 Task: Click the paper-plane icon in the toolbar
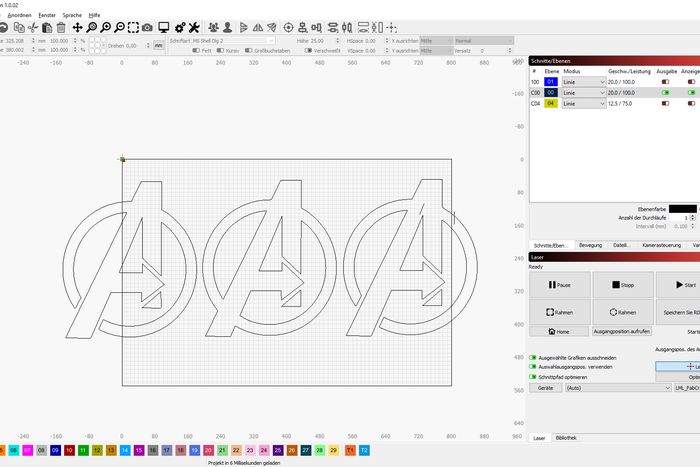271,28
